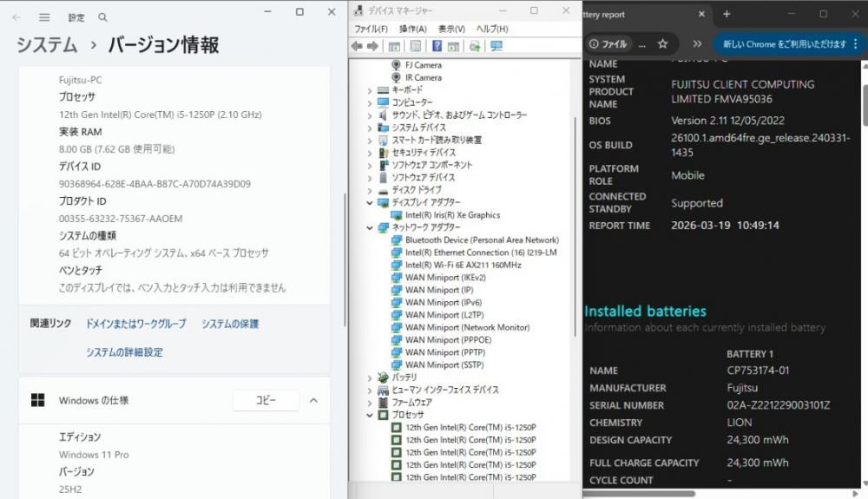
Task: Click Device Manager tree vertical scrollbar
Action: click(x=575, y=227)
